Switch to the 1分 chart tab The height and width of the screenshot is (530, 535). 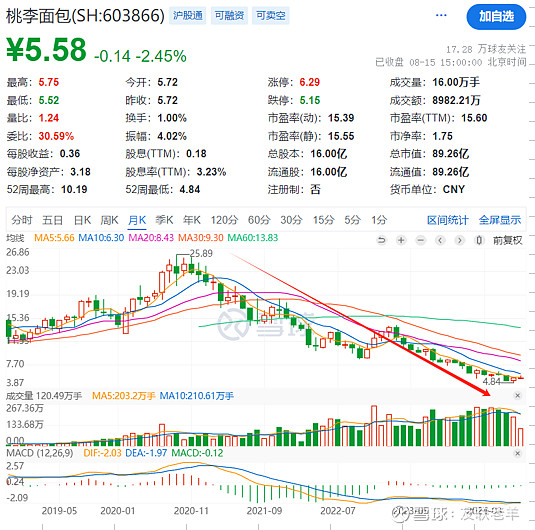(x=379, y=220)
